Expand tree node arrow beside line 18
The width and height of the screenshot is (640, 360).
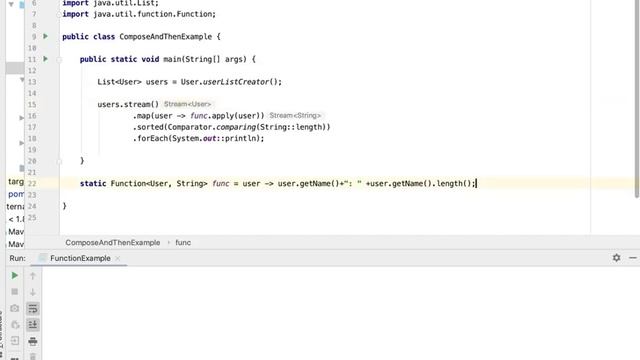(22, 143)
